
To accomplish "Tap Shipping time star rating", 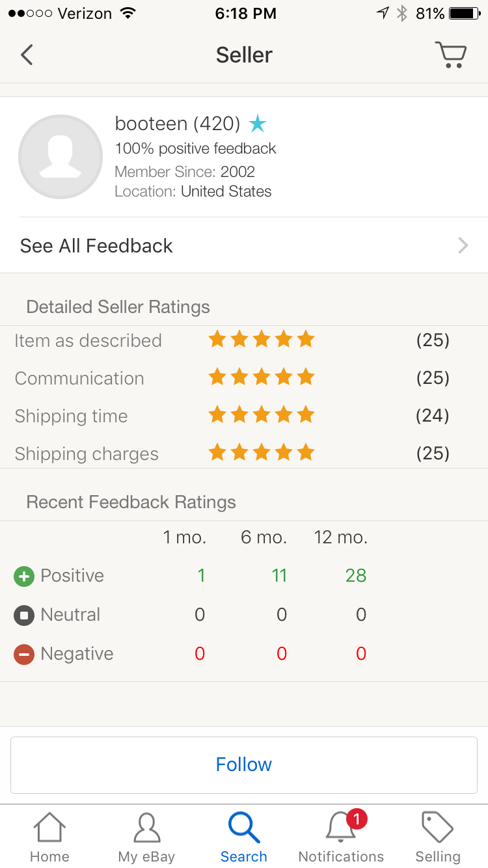I will pos(262,414).
